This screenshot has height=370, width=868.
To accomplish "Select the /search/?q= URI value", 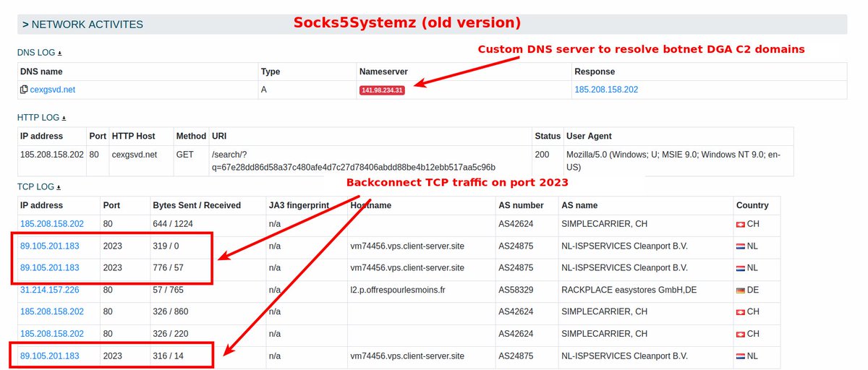I will [x=353, y=160].
